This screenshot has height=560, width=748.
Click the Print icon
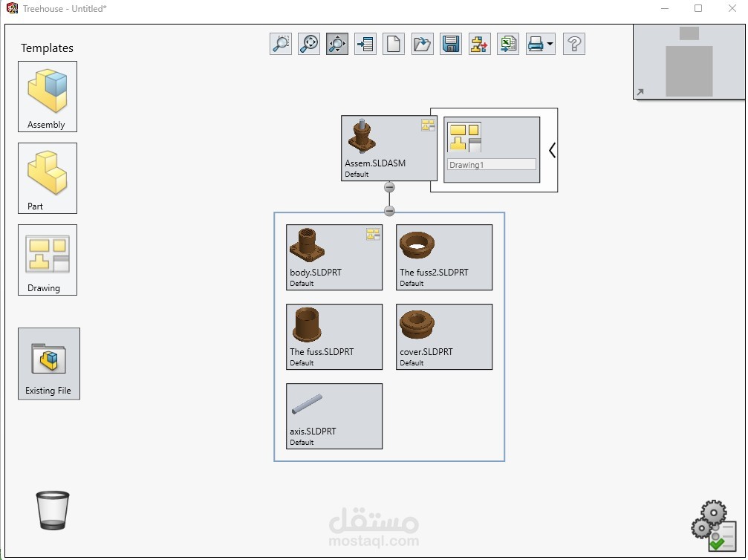[536, 44]
